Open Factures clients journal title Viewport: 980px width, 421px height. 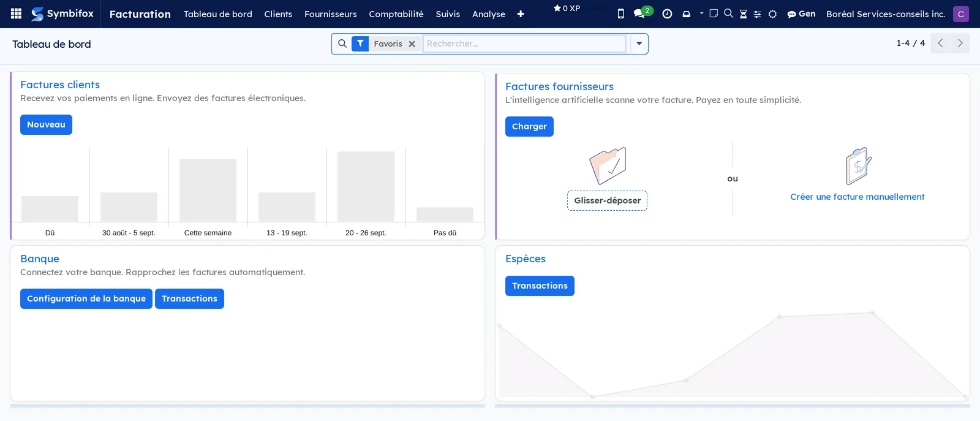click(x=60, y=85)
